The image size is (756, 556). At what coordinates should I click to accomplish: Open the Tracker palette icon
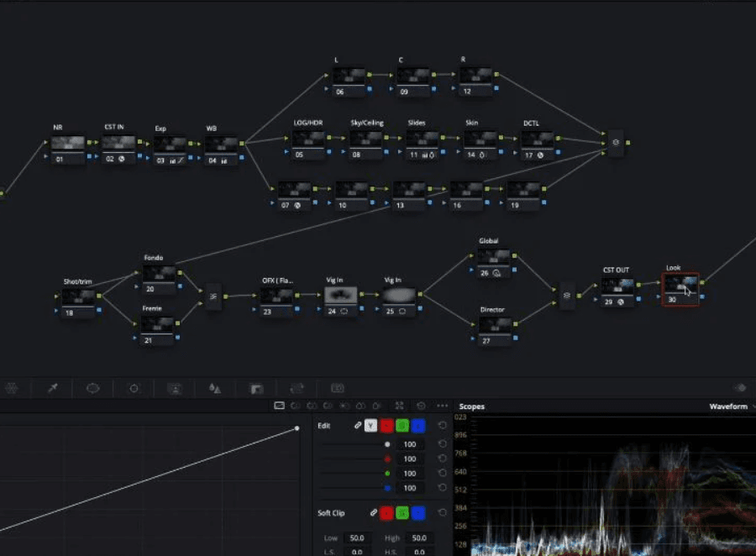pyautogui.click(x=134, y=388)
